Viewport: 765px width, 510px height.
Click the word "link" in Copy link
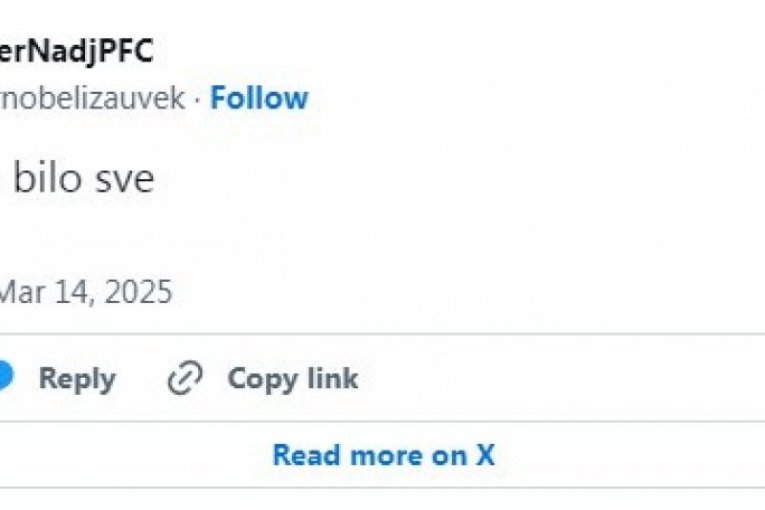click(331, 379)
